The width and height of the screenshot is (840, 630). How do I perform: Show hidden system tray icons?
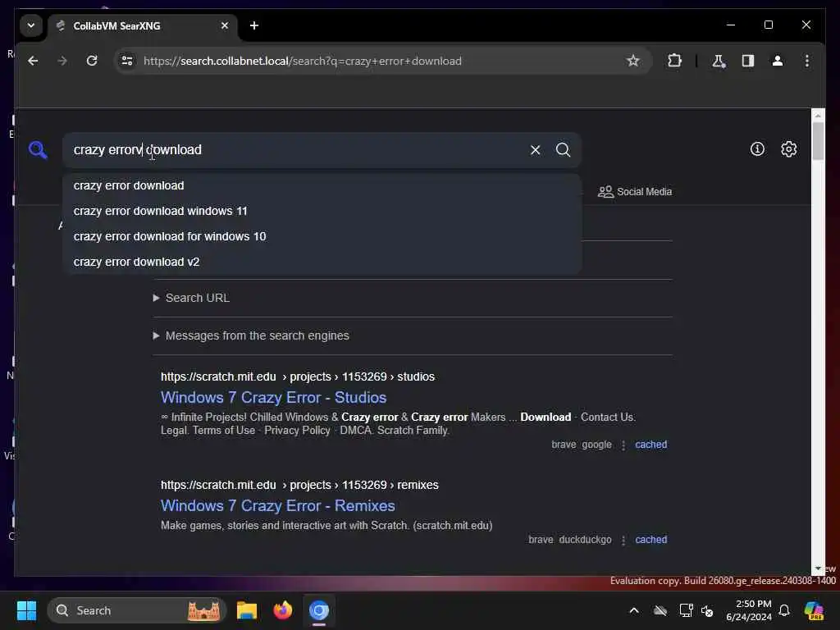pos(634,610)
